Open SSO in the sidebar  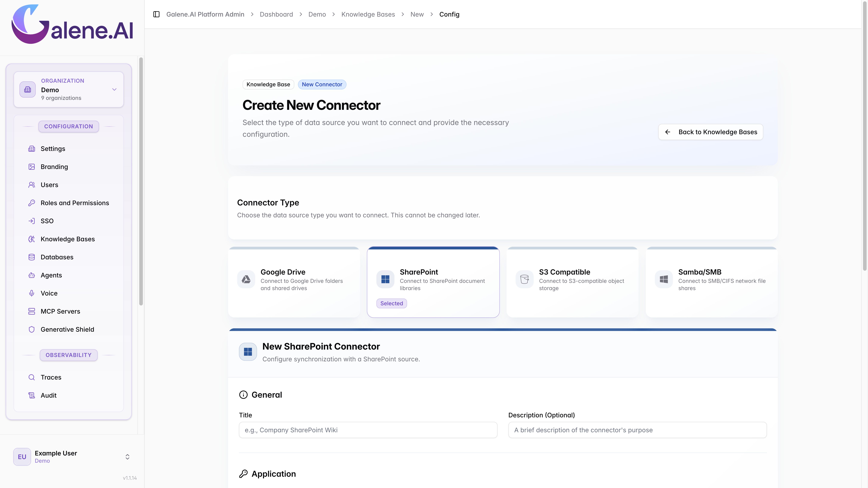(x=69, y=221)
